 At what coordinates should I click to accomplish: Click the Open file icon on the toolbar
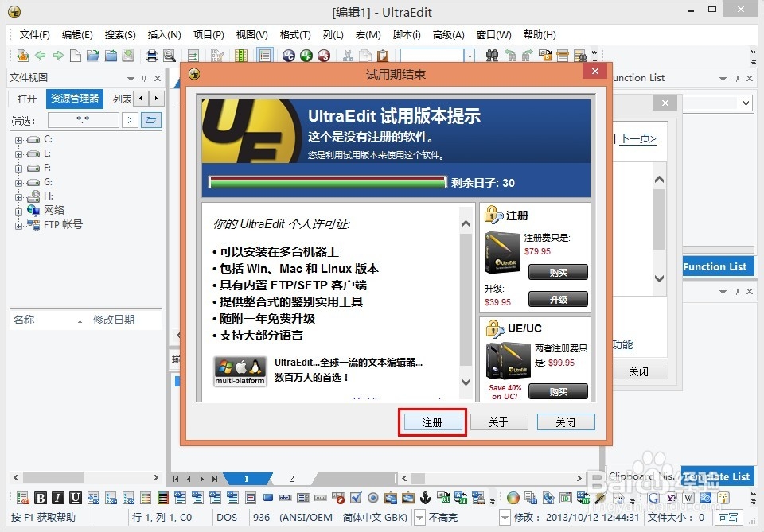(x=93, y=56)
